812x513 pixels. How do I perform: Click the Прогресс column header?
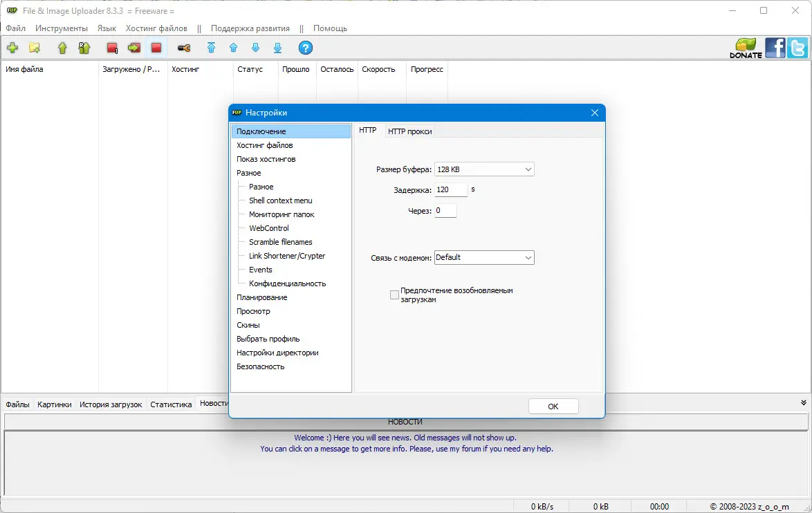pyautogui.click(x=427, y=69)
